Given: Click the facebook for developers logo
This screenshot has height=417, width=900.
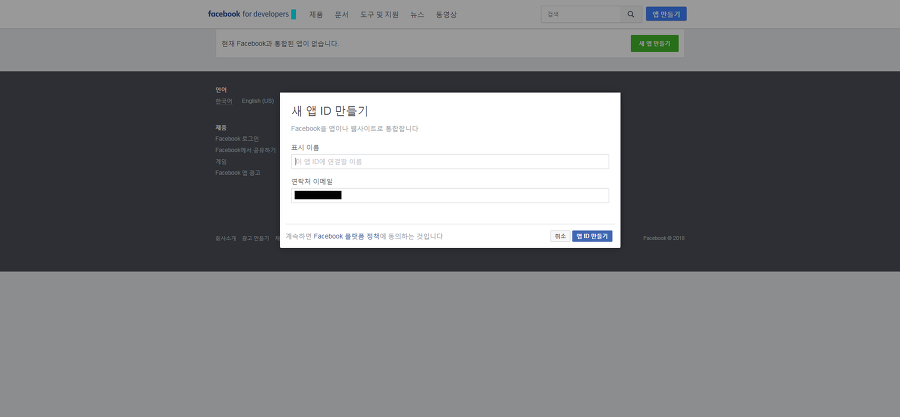Looking at the screenshot, I should tap(252, 14).
